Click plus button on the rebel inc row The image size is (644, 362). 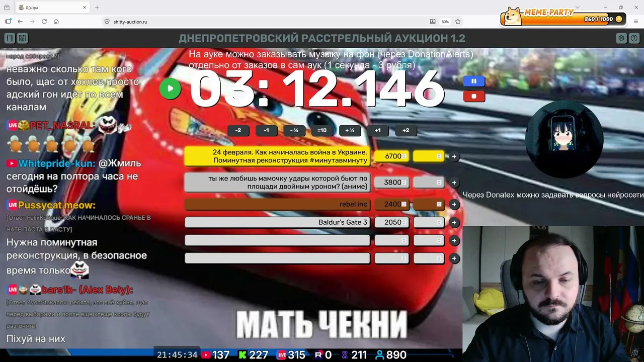[x=454, y=204]
